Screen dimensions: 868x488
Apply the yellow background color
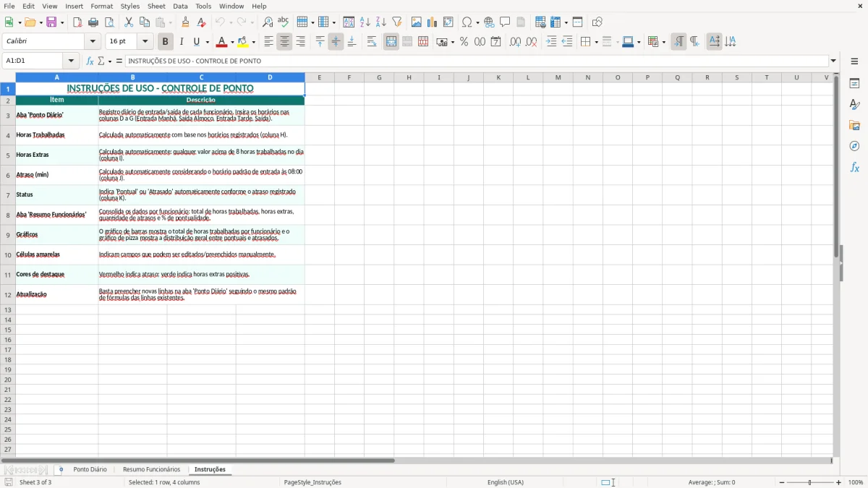pyautogui.click(x=243, y=42)
